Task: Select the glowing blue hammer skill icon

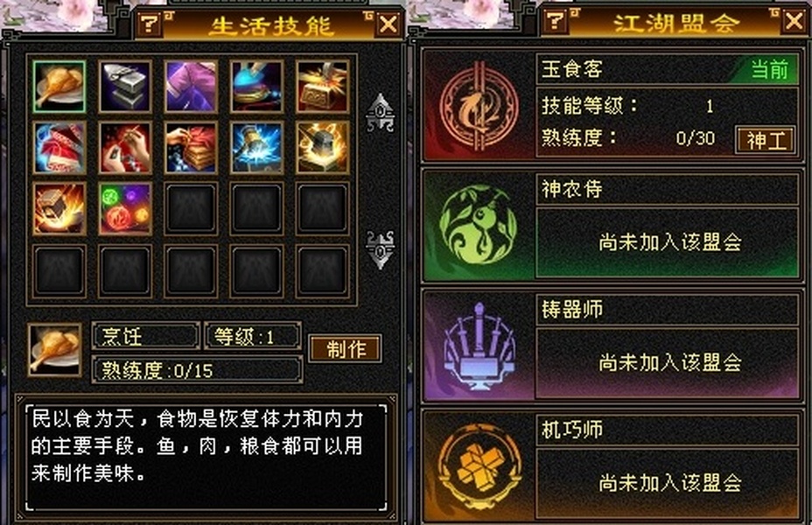Action: tap(257, 148)
